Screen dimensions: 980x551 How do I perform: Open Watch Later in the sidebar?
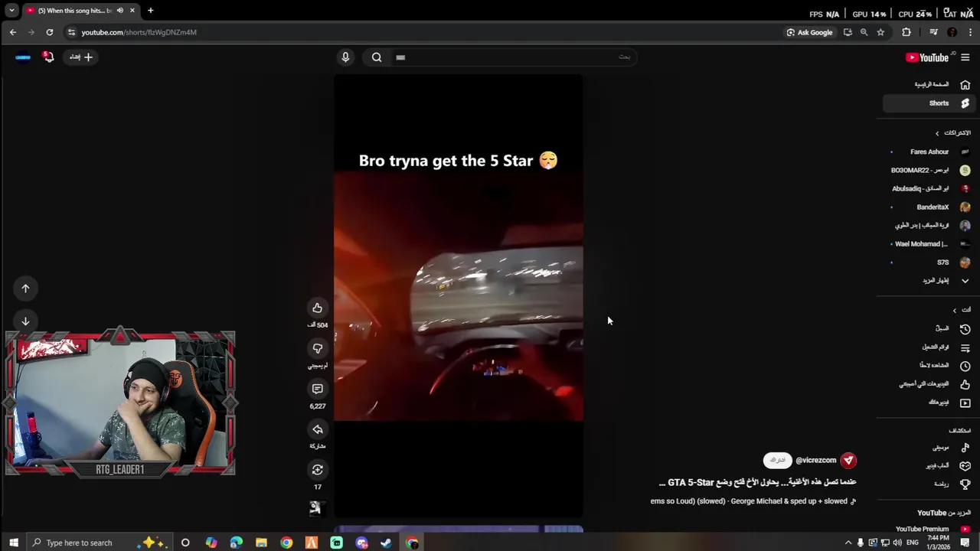[x=927, y=366]
